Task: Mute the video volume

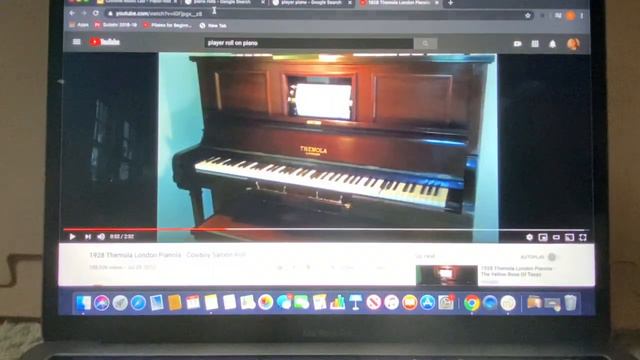Action: (x=101, y=236)
